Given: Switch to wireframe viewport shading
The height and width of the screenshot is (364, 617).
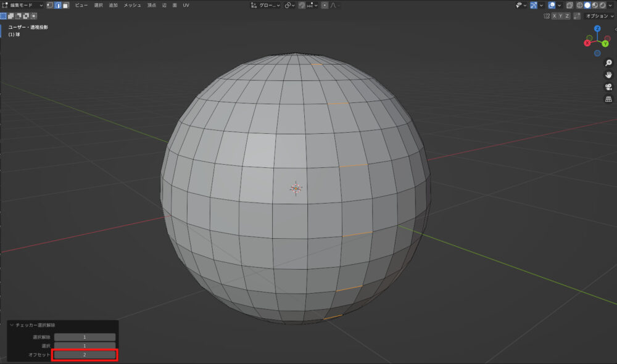Looking at the screenshot, I should [579, 5].
